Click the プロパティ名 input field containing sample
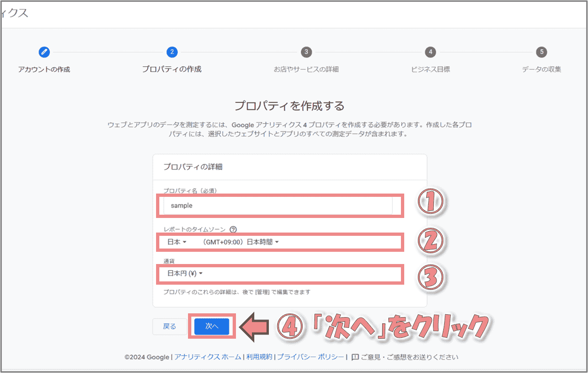Image resolution: width=588 pixels, height=373 pixels. pos(277,205)
